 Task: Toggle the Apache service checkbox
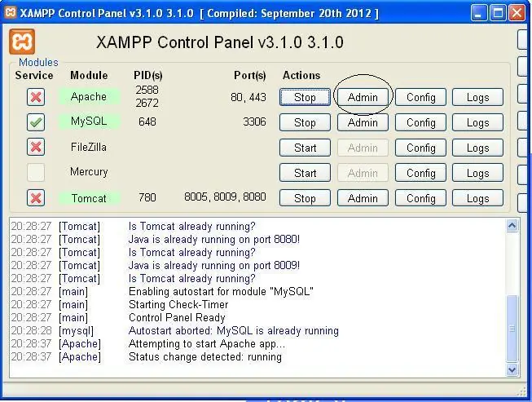tap(36, 97)
